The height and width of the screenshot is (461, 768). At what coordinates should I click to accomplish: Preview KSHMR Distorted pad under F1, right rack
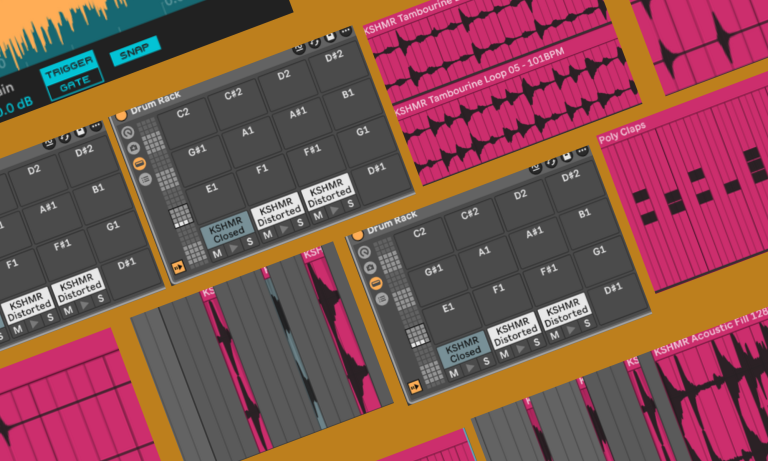point(521,348)
